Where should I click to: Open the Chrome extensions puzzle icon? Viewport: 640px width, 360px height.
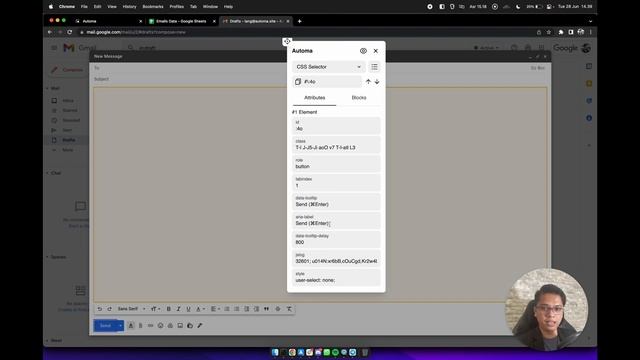coord(561,32)
